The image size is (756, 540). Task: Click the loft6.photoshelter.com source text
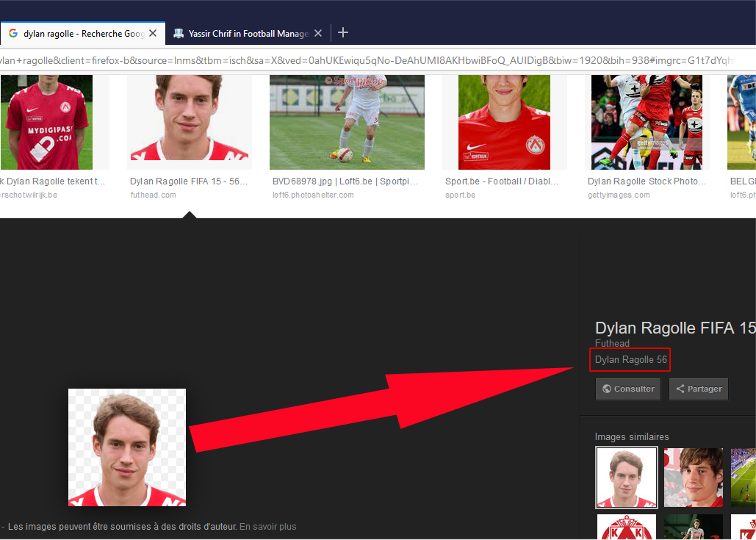(313, 195)
